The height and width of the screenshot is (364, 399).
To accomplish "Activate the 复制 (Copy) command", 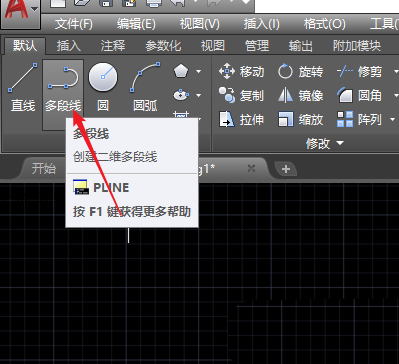I will pos(242,95).
